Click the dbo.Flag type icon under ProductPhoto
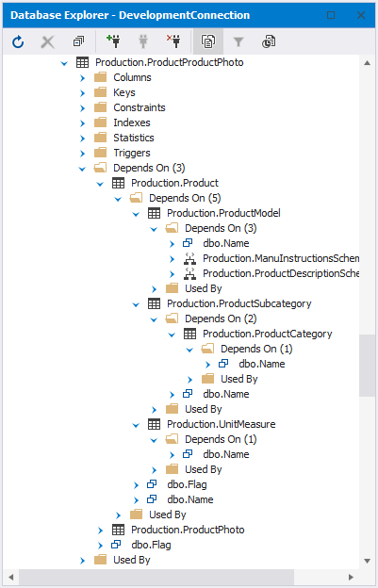Screen dimensions: 378x588 coord(116,545)
